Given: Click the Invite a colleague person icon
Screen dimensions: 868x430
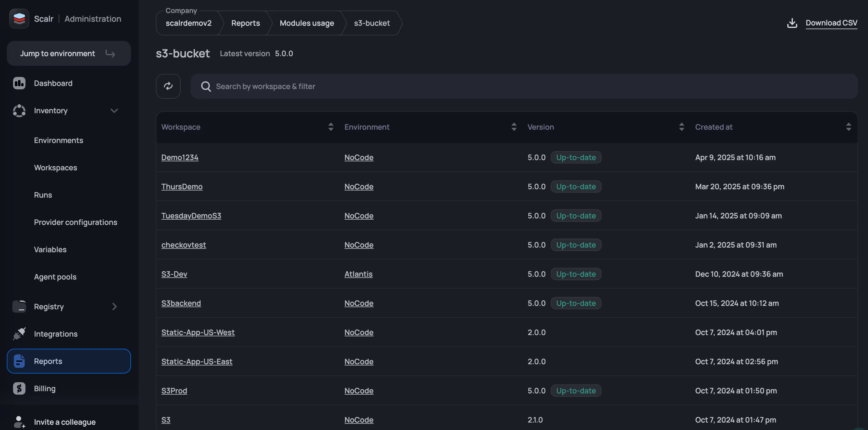Looking at the screenshot, I should 19,422.
